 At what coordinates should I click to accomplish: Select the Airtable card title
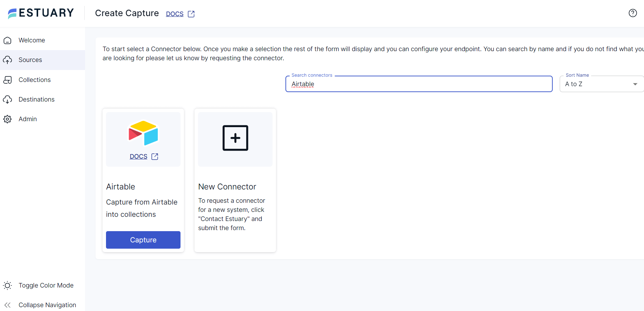pyautogui.click(x=121, y=187)
